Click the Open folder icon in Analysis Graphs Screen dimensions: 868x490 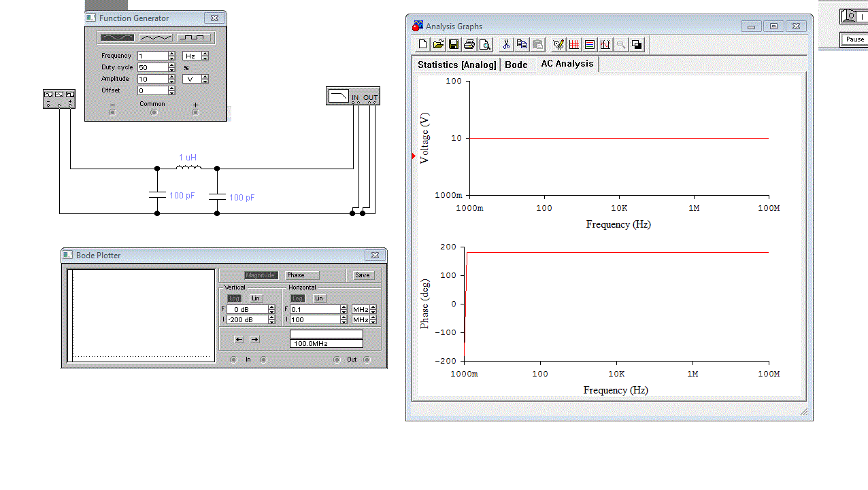[438, 45]
